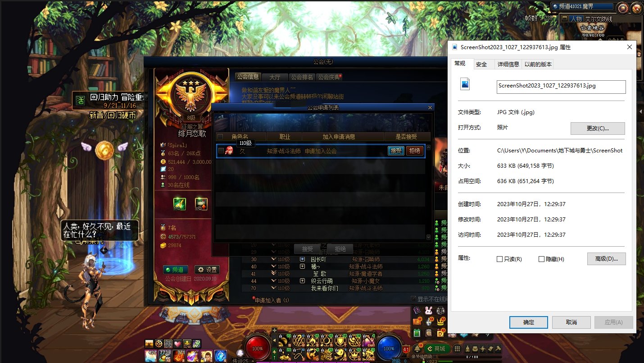Open the 商城 shop button

437,349
